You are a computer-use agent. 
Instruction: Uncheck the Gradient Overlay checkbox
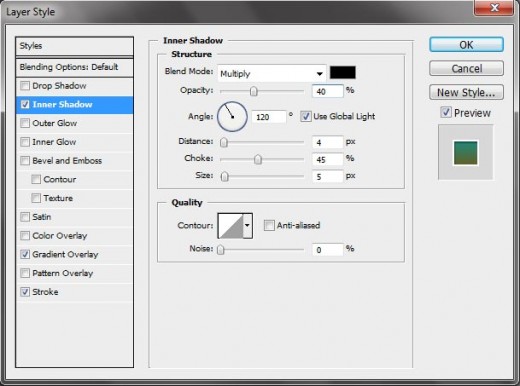coord(25,254)
